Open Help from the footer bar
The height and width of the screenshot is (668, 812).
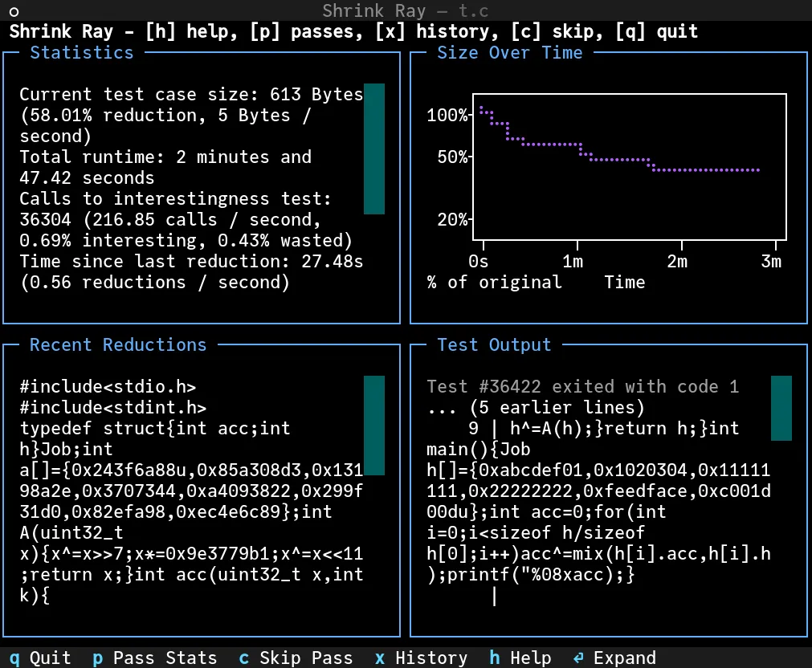tap(520, 658)
